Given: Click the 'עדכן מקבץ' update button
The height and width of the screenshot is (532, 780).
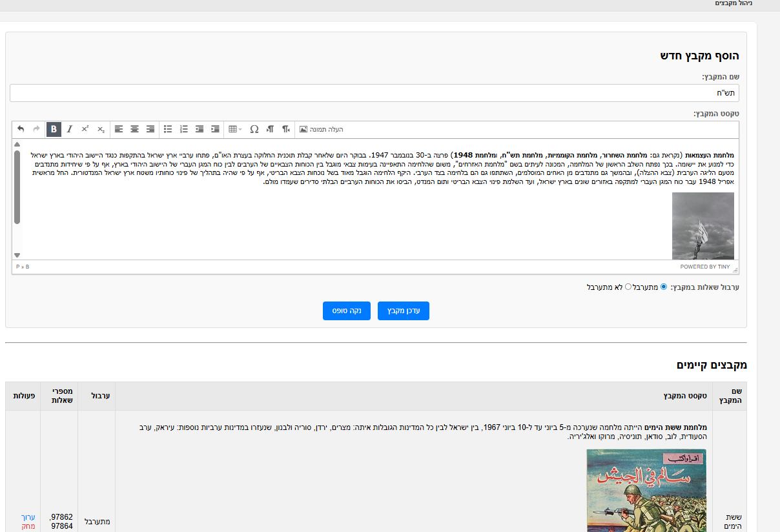Looking at the screenshot, I should click(404, 311).
